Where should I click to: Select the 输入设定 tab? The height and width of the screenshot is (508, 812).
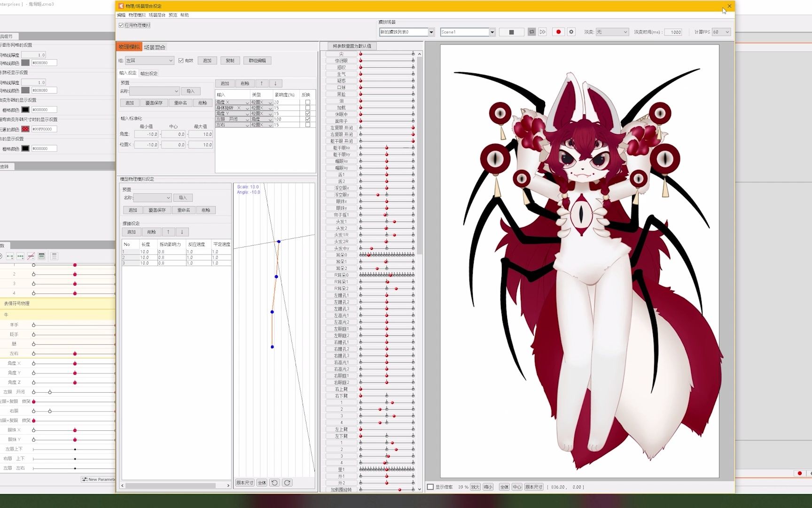coord(127,73)
